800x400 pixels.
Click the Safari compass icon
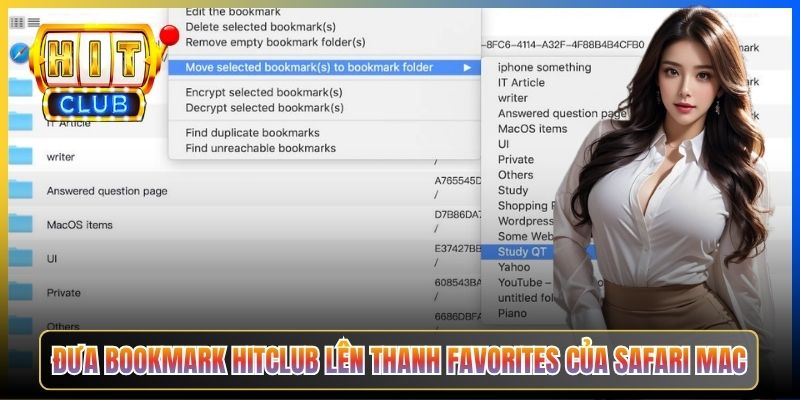pyautogui.click(x=19, y=53)
